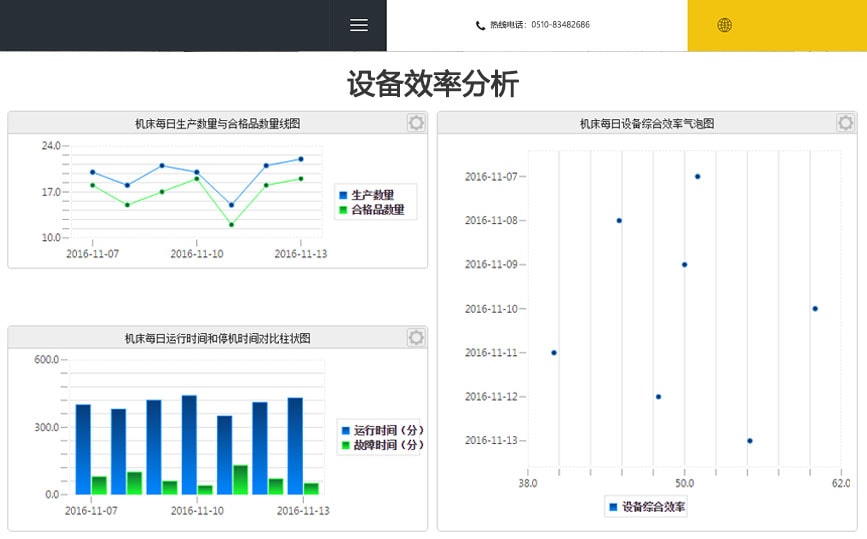
Task: Click blue bar above 2016-11-07
Action: click(83, 449)
